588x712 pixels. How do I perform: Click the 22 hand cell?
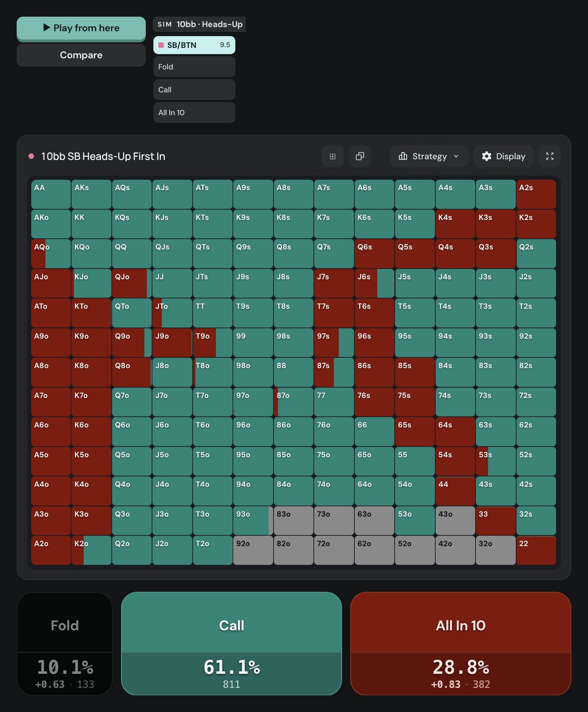point(536,550)
